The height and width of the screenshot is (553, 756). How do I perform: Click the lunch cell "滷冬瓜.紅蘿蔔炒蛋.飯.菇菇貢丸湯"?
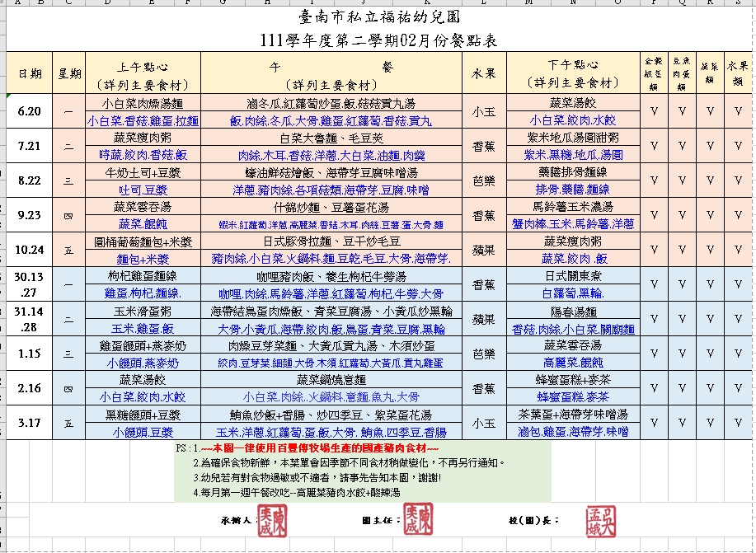click(331, 103)
